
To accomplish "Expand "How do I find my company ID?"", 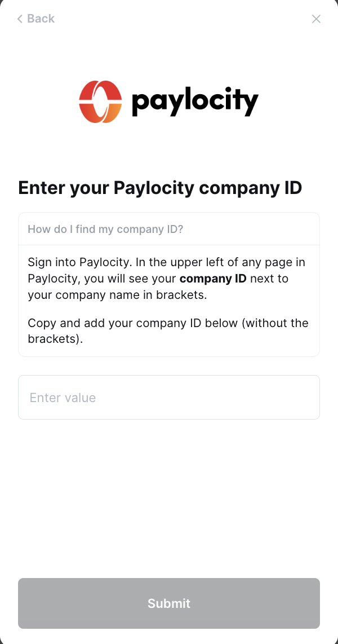I will pos(105,229).
